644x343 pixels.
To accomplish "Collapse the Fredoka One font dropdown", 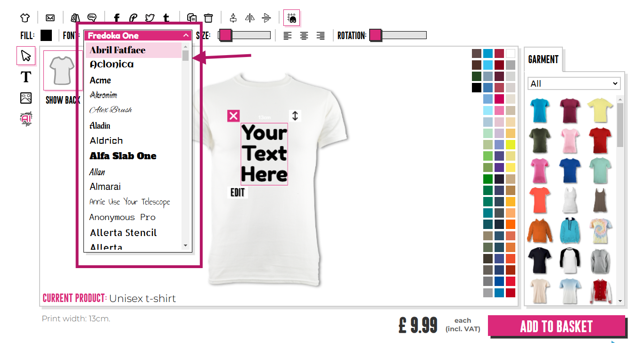I will [x=186, y=35].
